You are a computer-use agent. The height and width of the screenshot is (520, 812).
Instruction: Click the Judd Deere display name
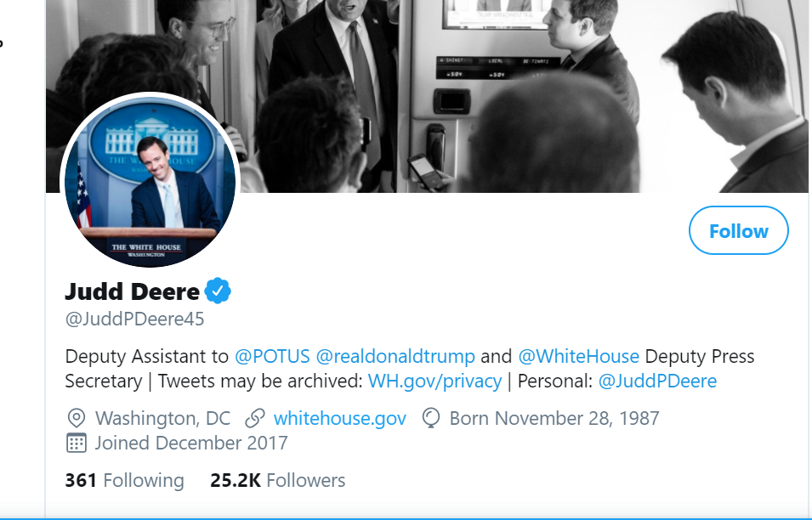pos(132,292)
